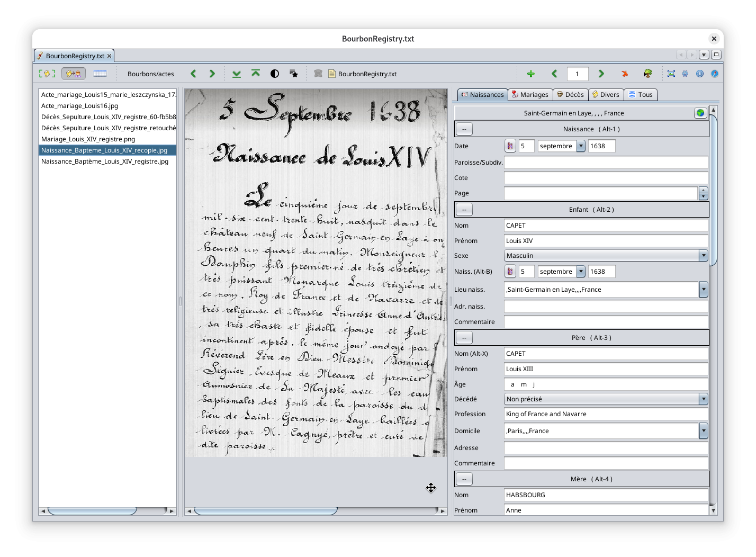Switch to the Tous tab

click(641, 95)
